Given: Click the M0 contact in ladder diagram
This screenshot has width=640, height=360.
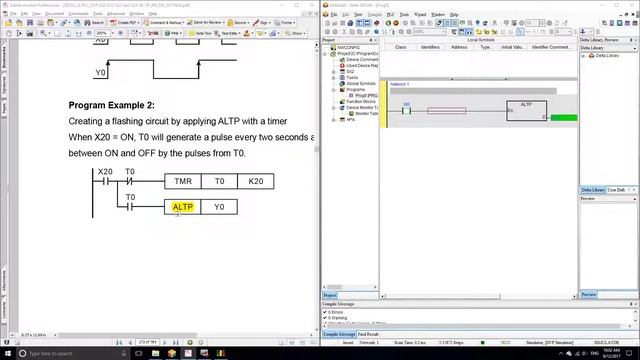Looking at the screenshot, I should (406, 110).
